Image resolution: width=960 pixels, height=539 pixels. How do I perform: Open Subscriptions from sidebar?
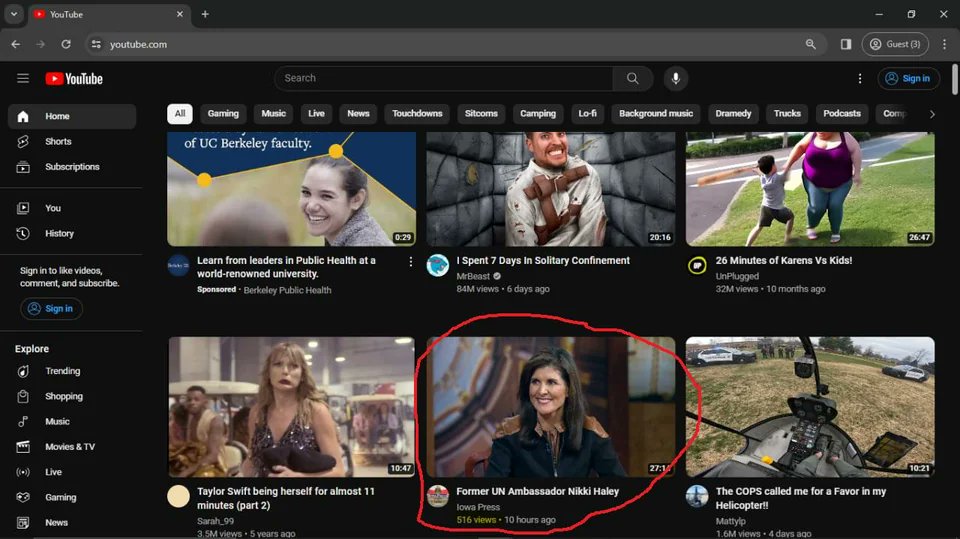pos(72,167)
